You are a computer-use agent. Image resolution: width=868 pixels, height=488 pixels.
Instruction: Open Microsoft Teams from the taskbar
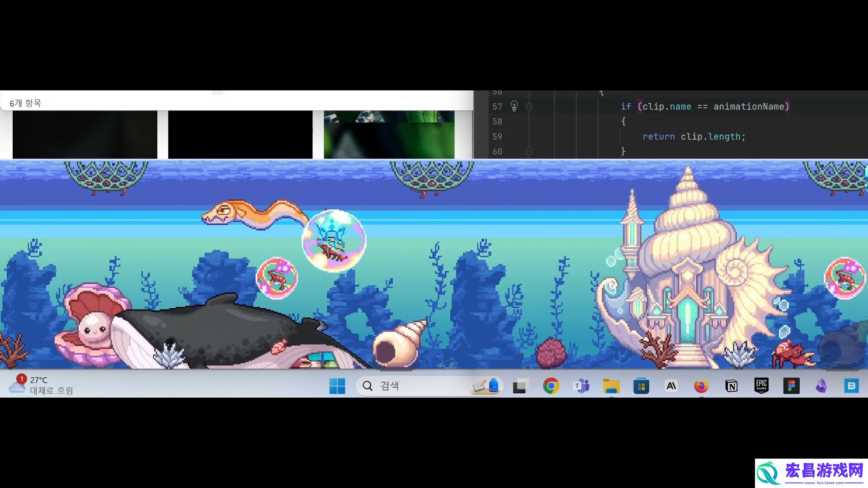point(581,386)
